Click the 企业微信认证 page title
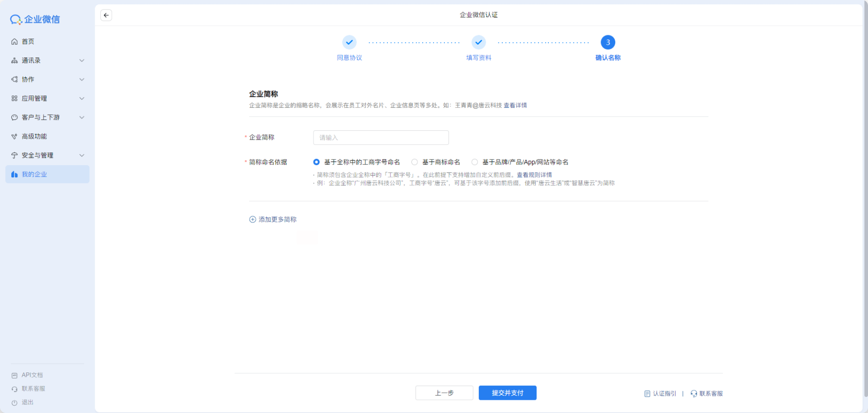868x413 pixels. click(x=479, y=15)
